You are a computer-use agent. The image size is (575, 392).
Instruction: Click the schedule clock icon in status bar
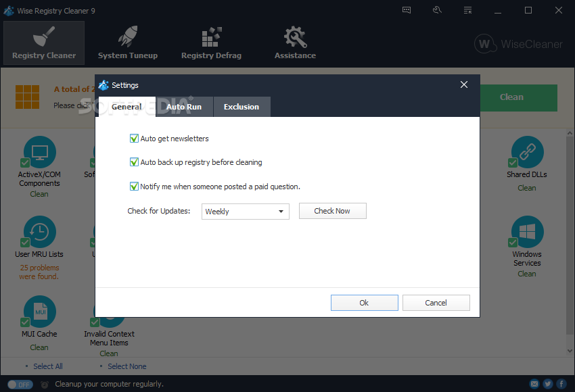point(45,385)
